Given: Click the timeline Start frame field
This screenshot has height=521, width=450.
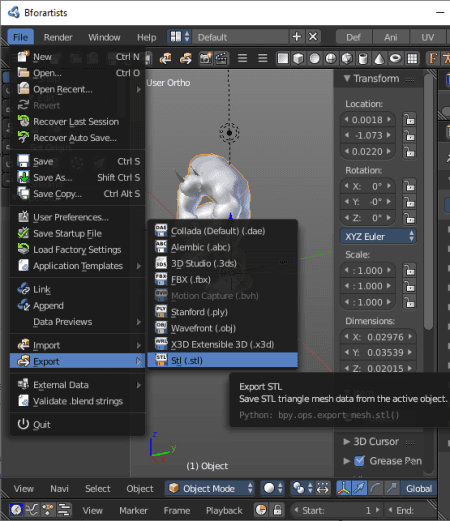Looking at the screenshot, I should 336,510.
